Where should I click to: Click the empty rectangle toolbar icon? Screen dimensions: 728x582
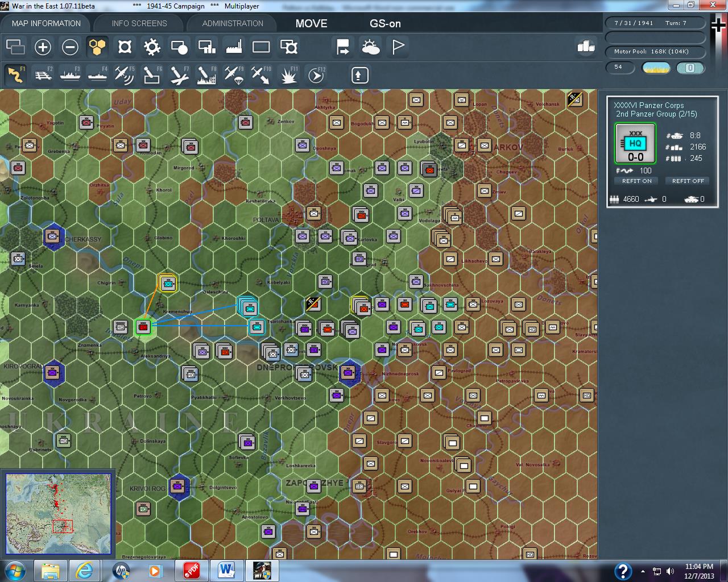tap(261, 47)
